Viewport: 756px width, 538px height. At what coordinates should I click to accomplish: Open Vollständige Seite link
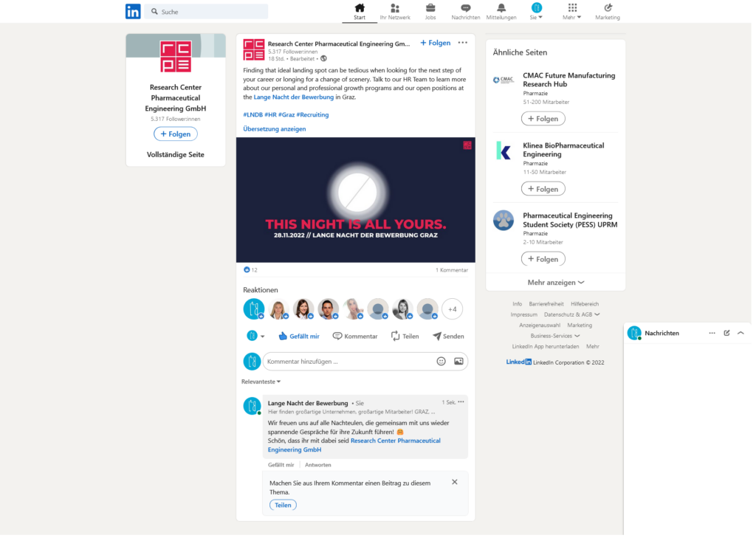click(176, 155)
